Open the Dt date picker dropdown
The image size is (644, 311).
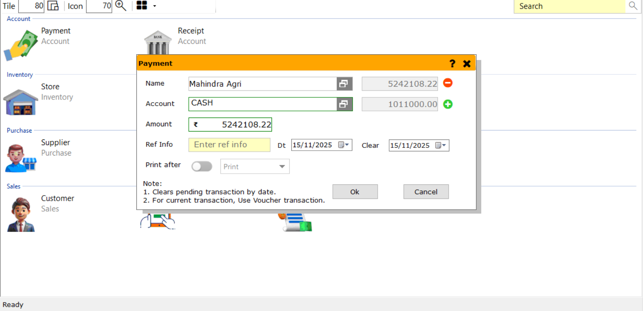click(344, 145)
